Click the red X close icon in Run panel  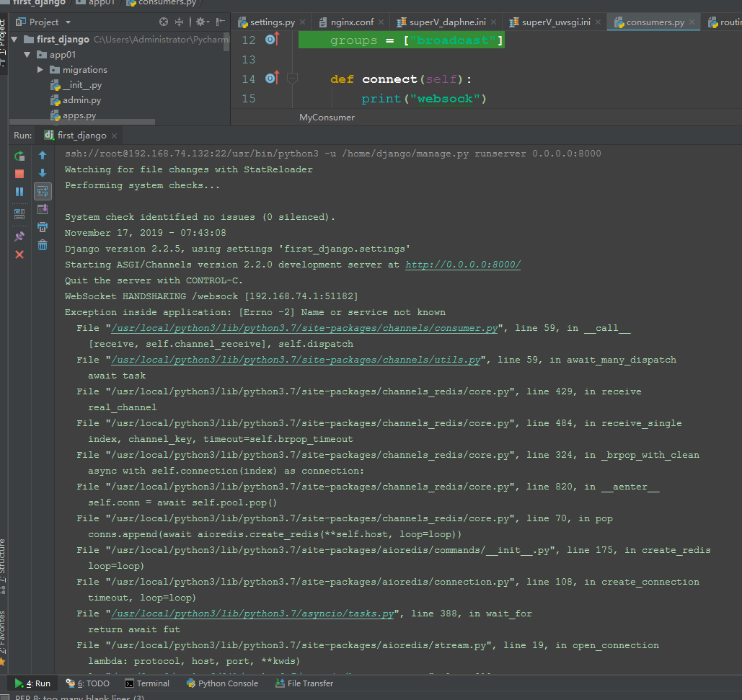pos(19,254)
